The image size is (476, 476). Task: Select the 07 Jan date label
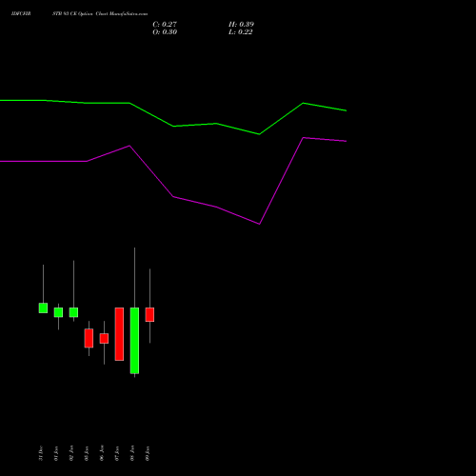(117, 453)
